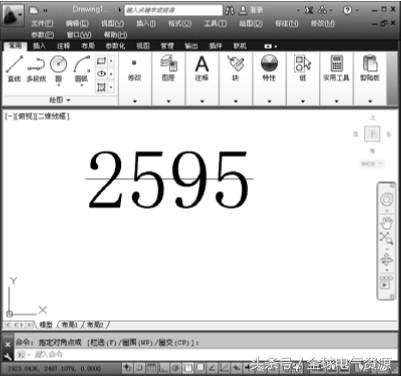Activate the Pan hand tool
This screenshot has height=376, width=401.
pyautogui.click(x=387, y=223)
